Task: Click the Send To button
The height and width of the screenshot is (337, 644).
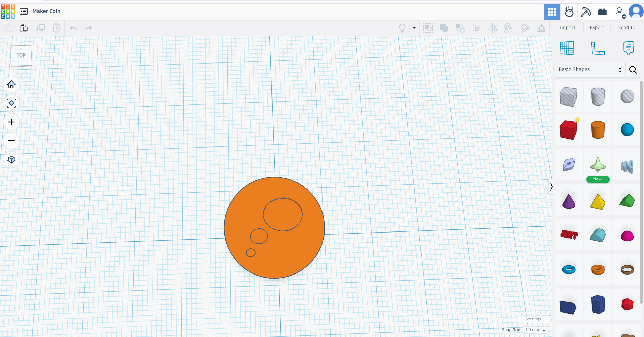Action: coord(626,28)
